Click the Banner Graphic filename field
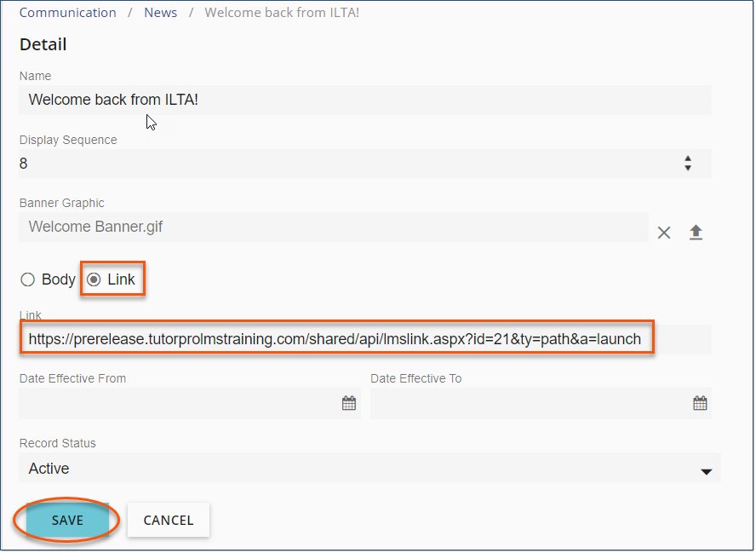756x553 pixels. 332,228
